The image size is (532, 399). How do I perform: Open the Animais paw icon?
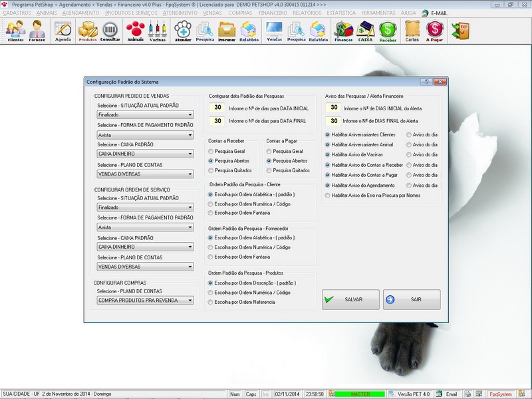coord(136,31)
